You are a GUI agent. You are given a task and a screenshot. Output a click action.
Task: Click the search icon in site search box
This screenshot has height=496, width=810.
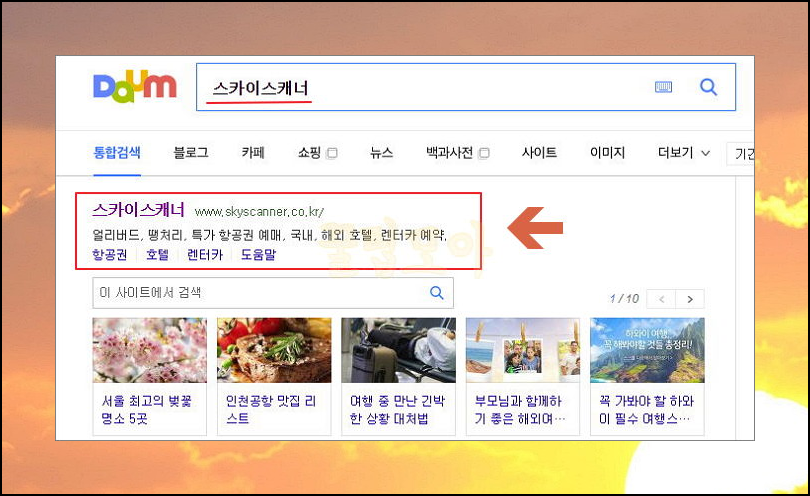pyautogui.click(x=437, y=292)
